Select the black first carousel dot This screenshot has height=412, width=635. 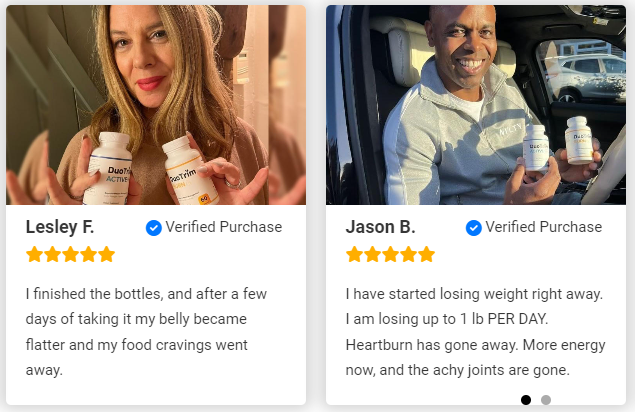[526, 400]
